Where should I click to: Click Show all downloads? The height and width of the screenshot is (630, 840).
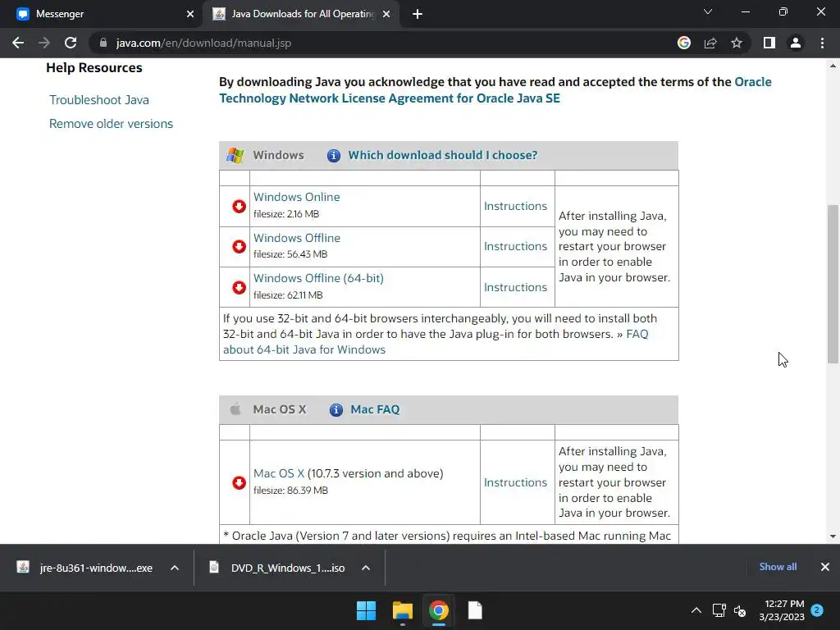coord(778,567)
